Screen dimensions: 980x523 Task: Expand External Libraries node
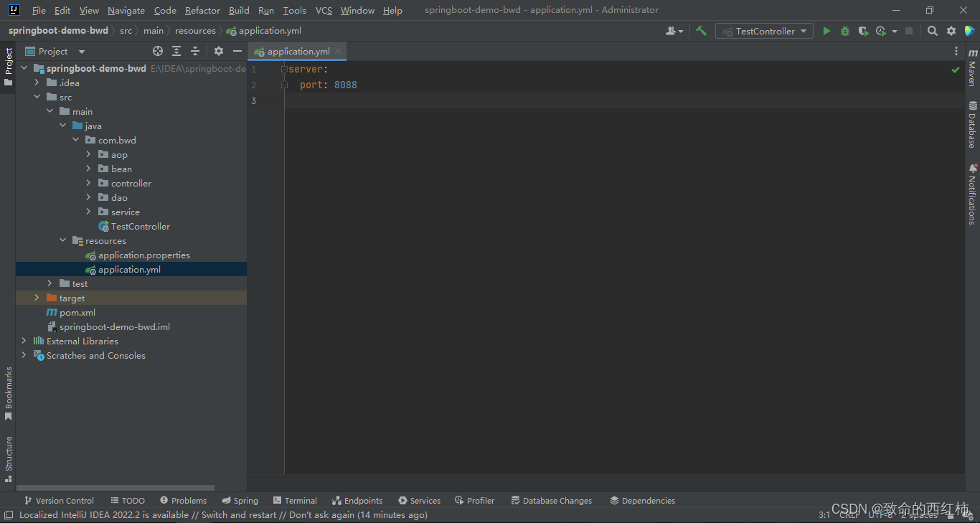(x=24, y=341)
